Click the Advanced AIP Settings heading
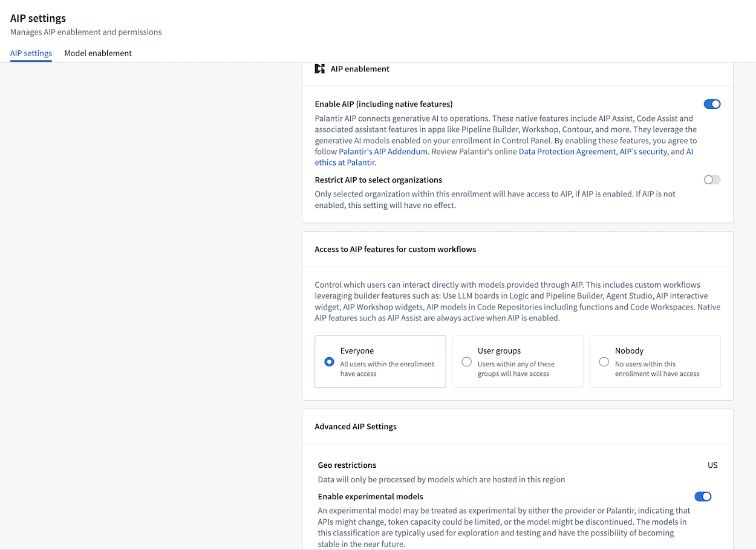The height and width of the screenshot is (550, 756). (356, 427)
